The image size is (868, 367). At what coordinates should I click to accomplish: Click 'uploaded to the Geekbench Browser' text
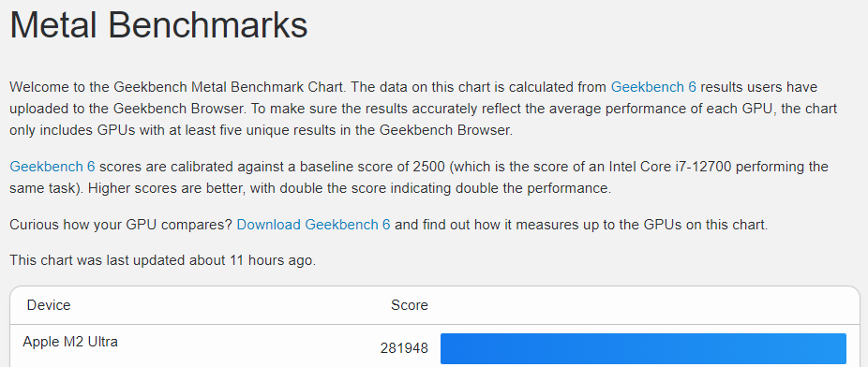point(126,109)
